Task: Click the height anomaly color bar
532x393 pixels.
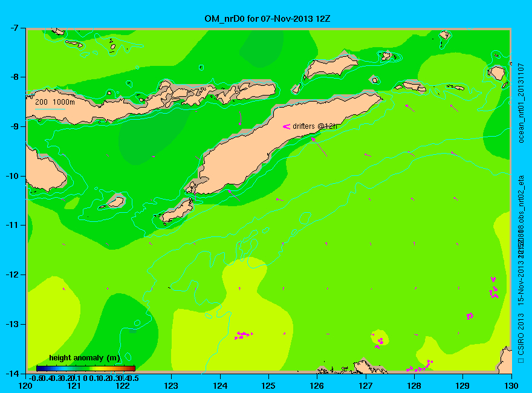Action: [86, 368]
